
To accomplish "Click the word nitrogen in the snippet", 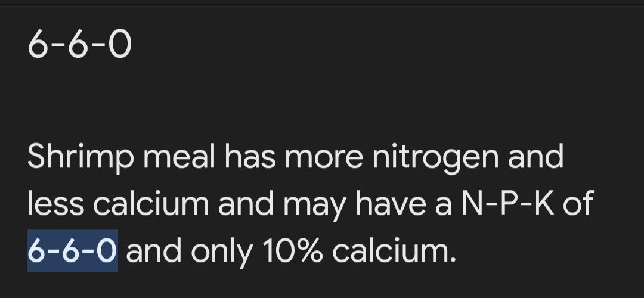I will point(436,159).
